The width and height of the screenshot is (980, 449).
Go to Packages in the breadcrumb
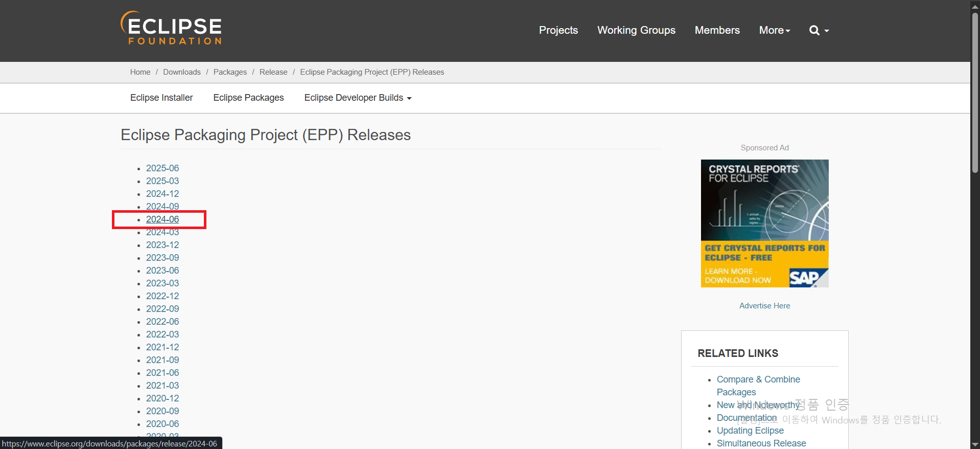coord(230,72)
